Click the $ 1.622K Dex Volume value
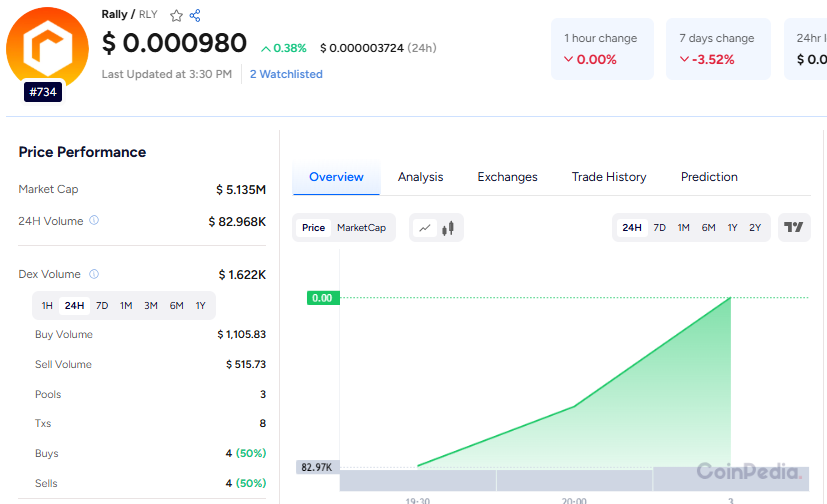The height and width of the screenshot is (504, 827). 242,275
